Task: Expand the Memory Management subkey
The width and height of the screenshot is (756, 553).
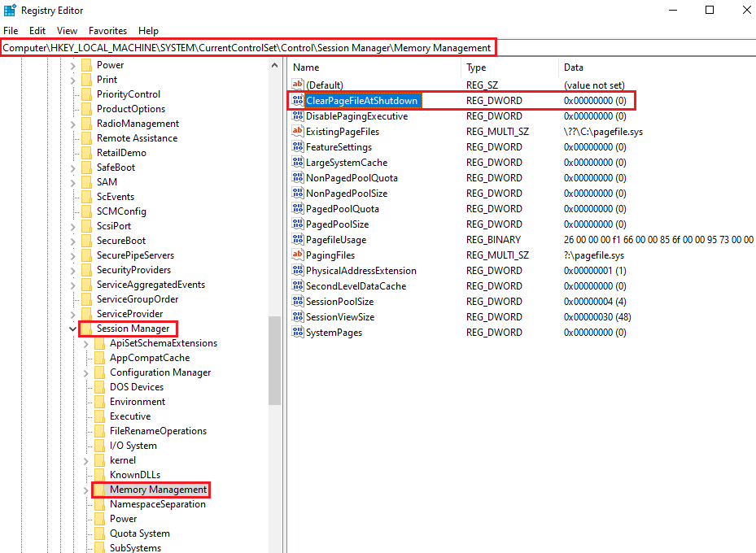Action: coord(85,490)
